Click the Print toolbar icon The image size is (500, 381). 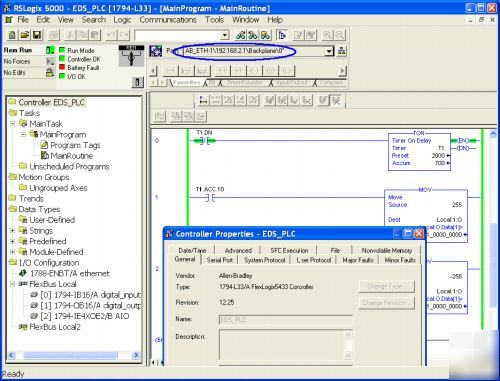(x=54, y=35)
